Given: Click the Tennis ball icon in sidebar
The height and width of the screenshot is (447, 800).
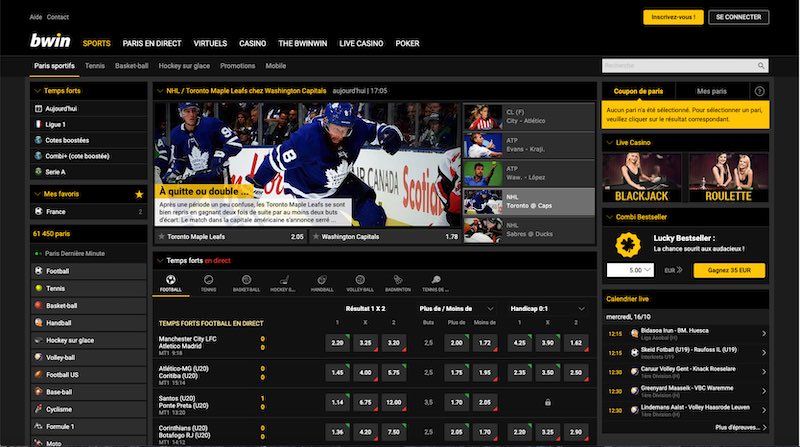Looking at the screenshot, I should pyautogui.click(x=38, y=288).
